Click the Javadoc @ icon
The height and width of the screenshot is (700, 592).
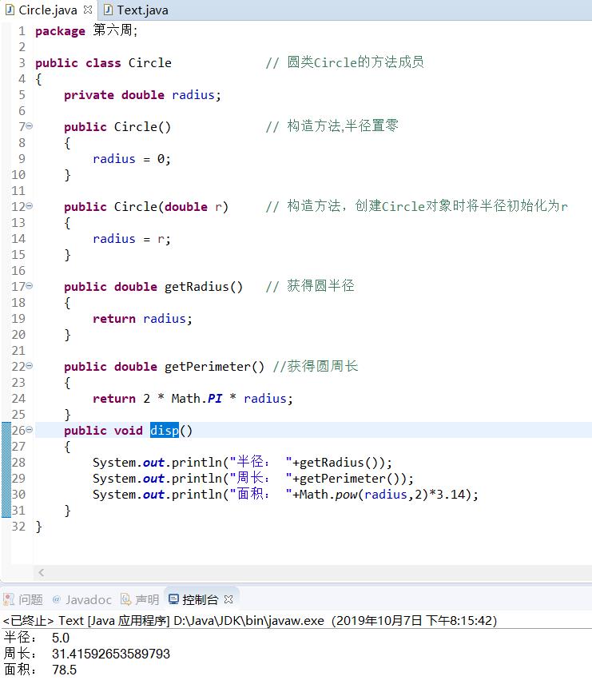pyautogui.click(x=56, y=599)
